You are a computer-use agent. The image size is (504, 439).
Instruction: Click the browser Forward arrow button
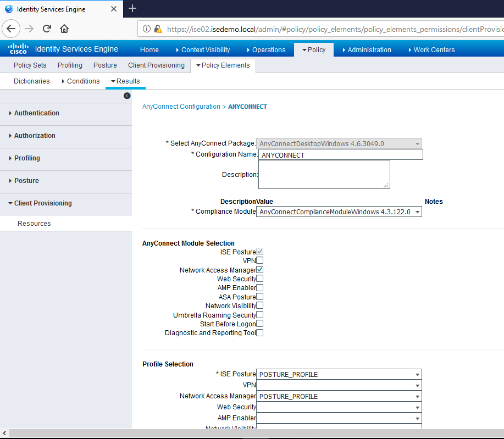29,29
